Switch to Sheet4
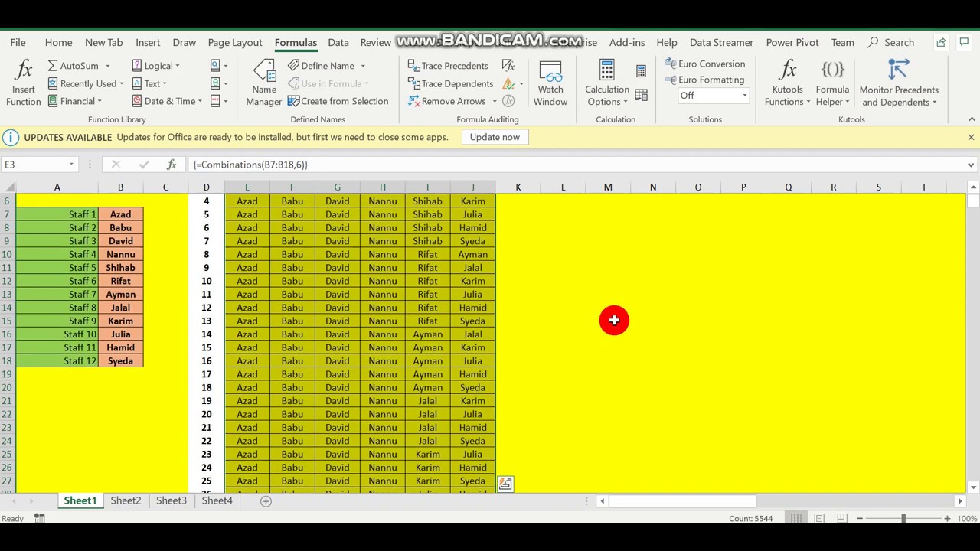 (x=217, y=500)
